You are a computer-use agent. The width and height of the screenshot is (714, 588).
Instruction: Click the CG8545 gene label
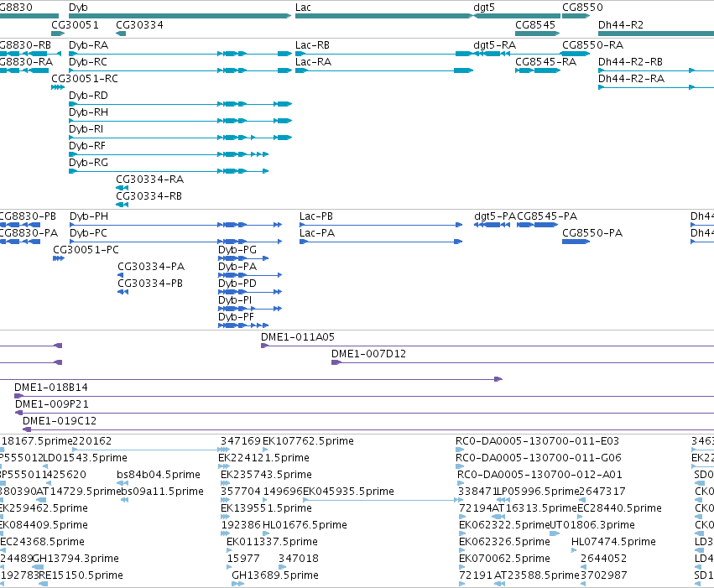coord(535,24)
